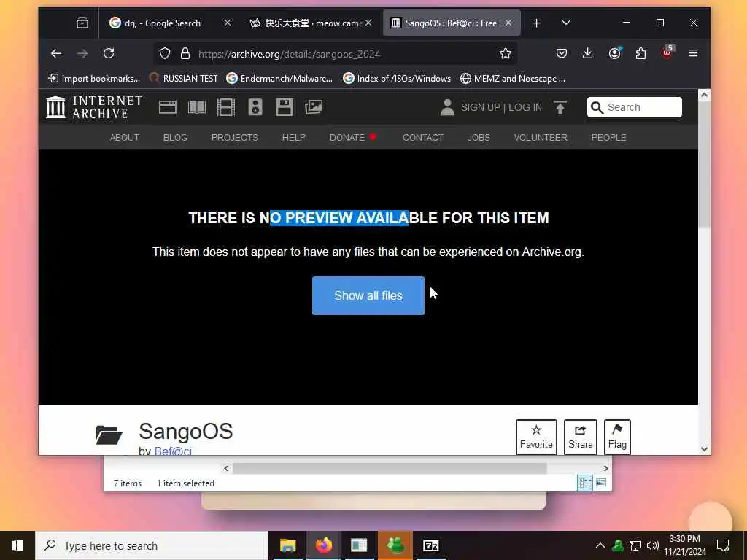747x560 pixels.
Task: Close the drj Google Search tab
Action: pyautogui.click(x=228, y=23)
